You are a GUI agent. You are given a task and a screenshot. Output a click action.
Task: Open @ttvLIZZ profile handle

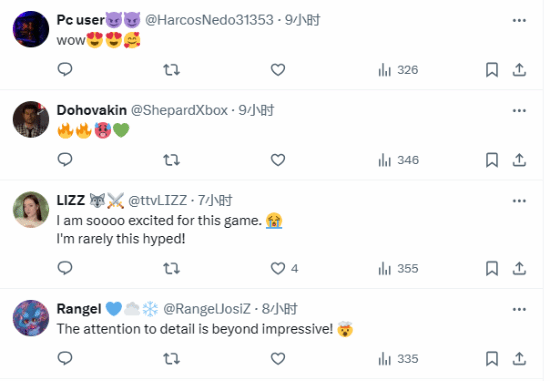point(157,200)
